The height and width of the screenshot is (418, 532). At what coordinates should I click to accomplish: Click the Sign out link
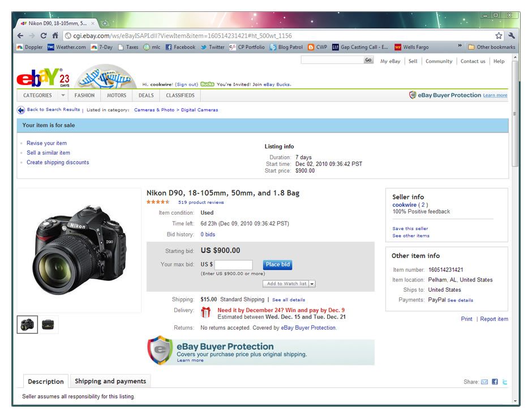coord(187,84)
